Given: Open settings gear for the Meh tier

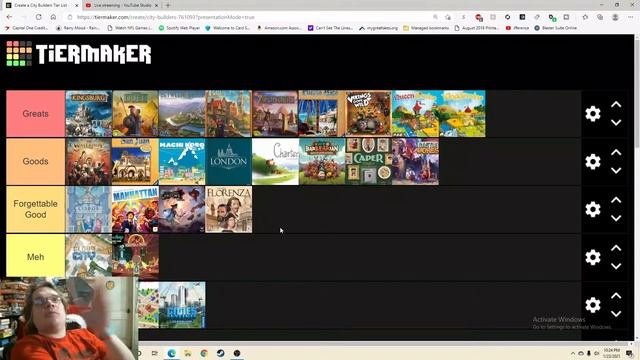Looking at the screenshot, I should point(593,257).
